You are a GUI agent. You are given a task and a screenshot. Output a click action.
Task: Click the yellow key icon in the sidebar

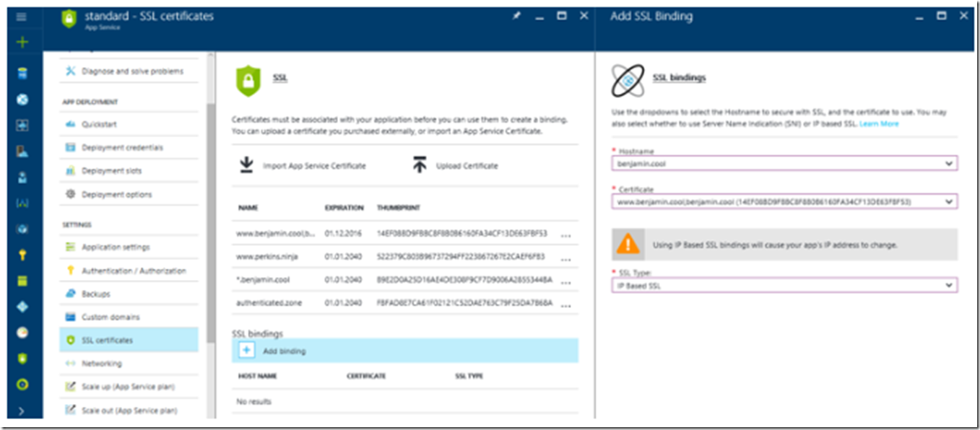tap(22, 255)
